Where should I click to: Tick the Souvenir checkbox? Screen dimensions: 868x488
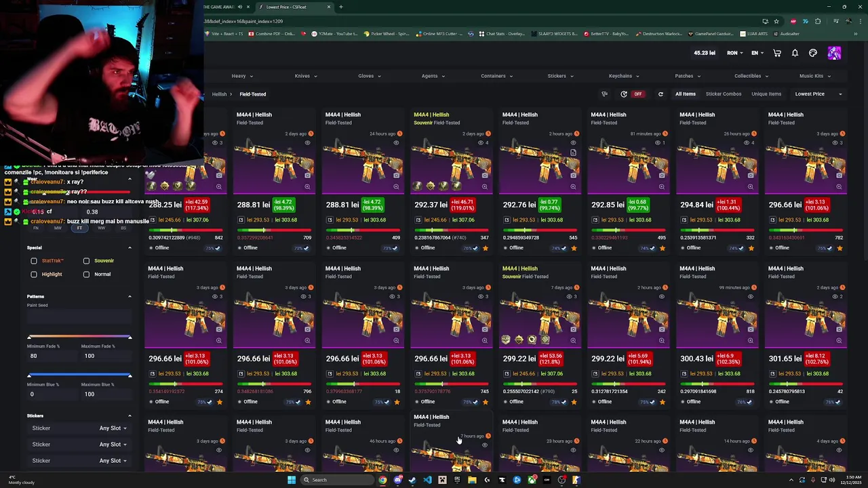tap(86, 261)
